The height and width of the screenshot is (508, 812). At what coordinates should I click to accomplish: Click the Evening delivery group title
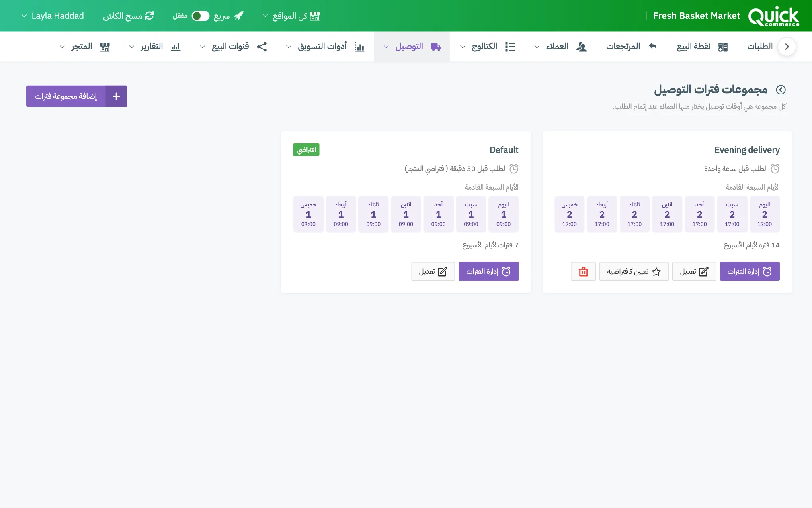747,150
